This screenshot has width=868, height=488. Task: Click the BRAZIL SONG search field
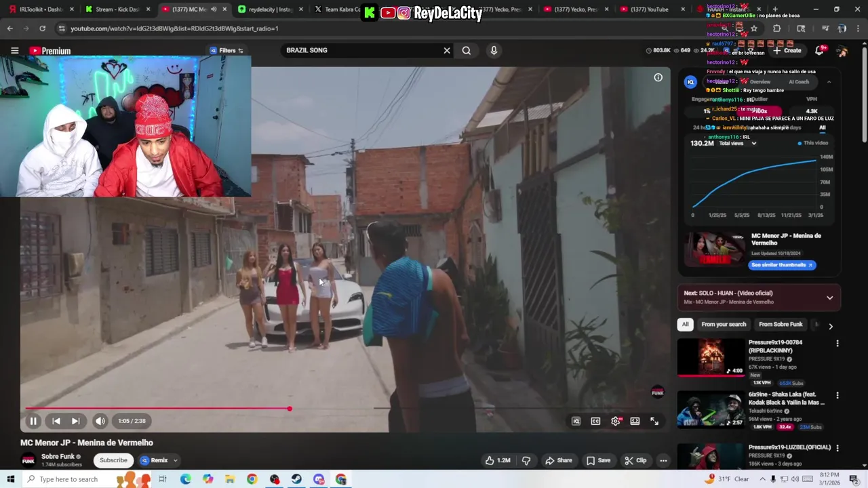click(x=359, y=50)
